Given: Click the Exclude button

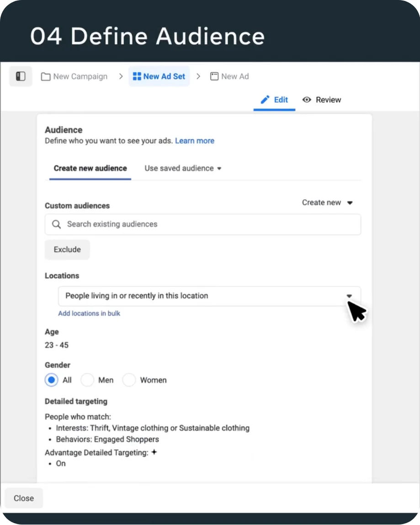Looking at the screenshot, I should point(67,249).
